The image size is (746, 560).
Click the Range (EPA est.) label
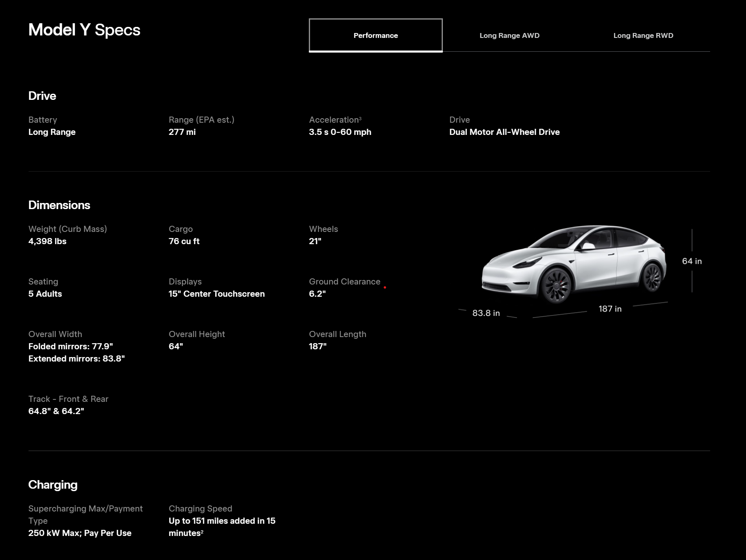click(201, 120)
